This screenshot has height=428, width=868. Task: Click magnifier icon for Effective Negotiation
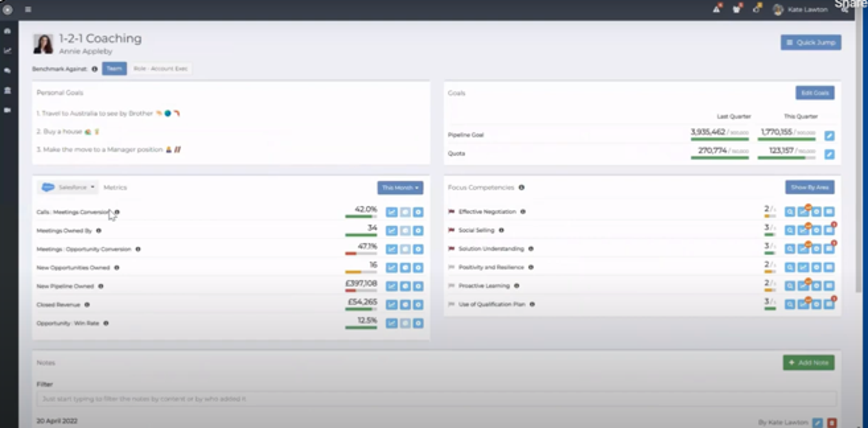(x=790, y=212)
